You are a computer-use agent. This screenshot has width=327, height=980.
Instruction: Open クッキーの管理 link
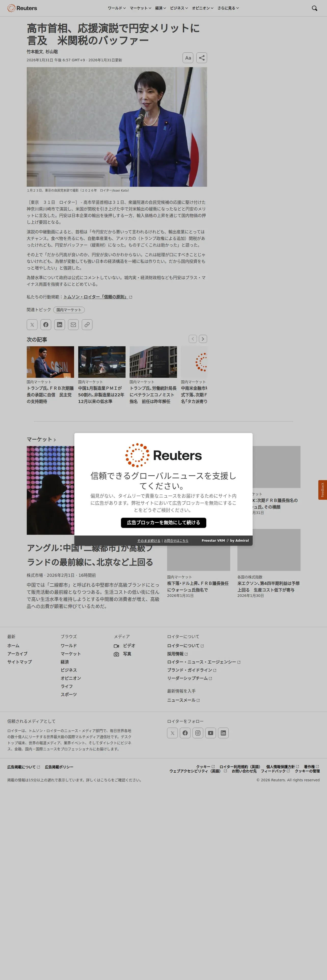coord(307,771)
